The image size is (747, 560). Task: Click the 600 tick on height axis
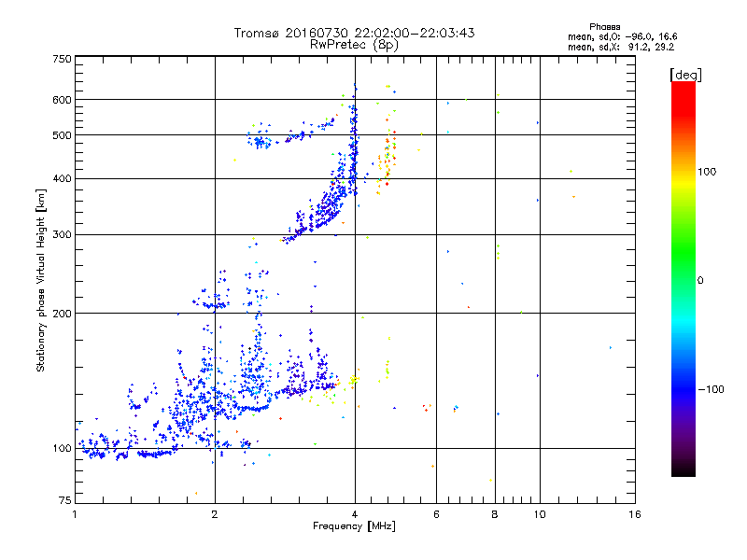[62, 100]
